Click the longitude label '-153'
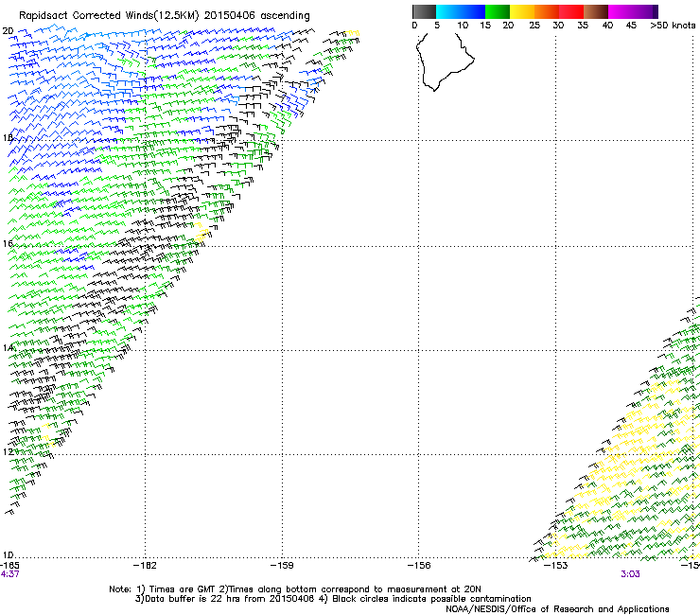The width and height of the screenshot is (700, 615). coord(556,566)
